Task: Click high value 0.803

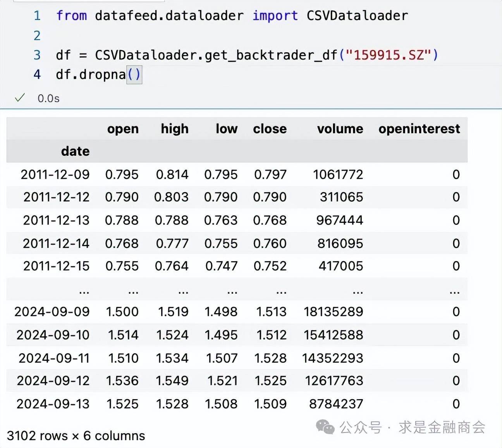Action: (x=171, y=197)
